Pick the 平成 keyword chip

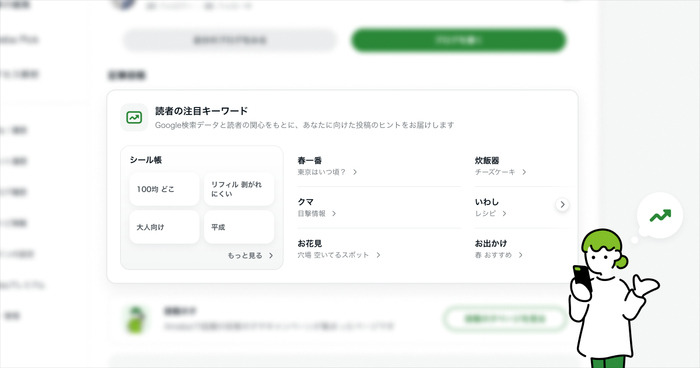pyautogui.click(x=239, y=227)
